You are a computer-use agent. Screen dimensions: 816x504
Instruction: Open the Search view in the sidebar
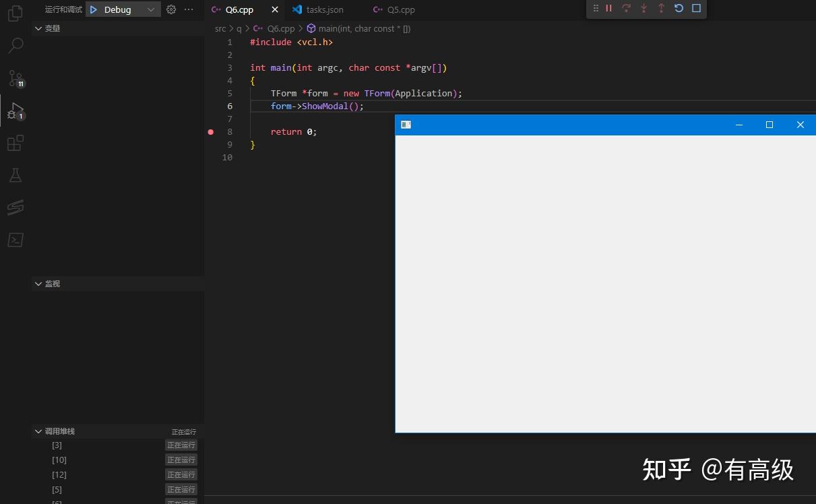pos(15,45)
